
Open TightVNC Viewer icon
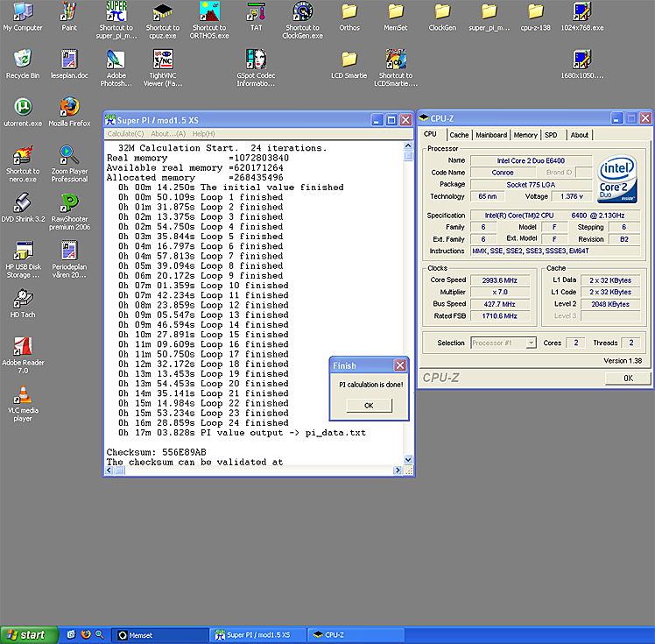pyautogui.click(x=163, y=67)
